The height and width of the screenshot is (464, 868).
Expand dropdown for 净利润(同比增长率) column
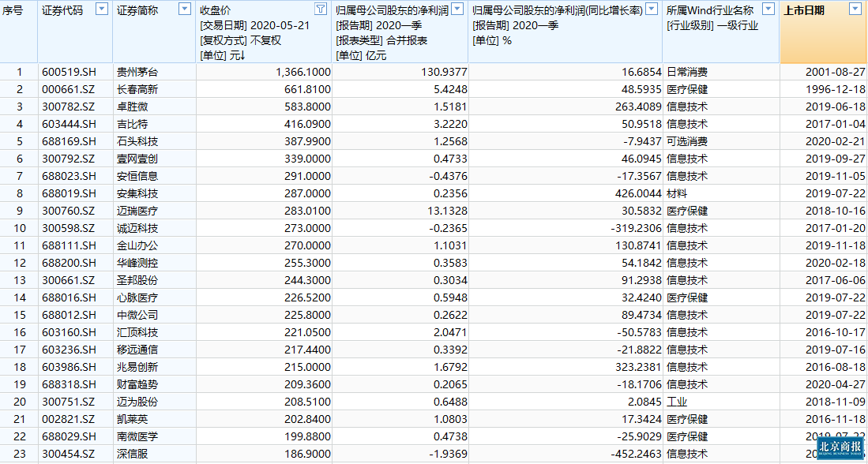(x=652, y=9)
